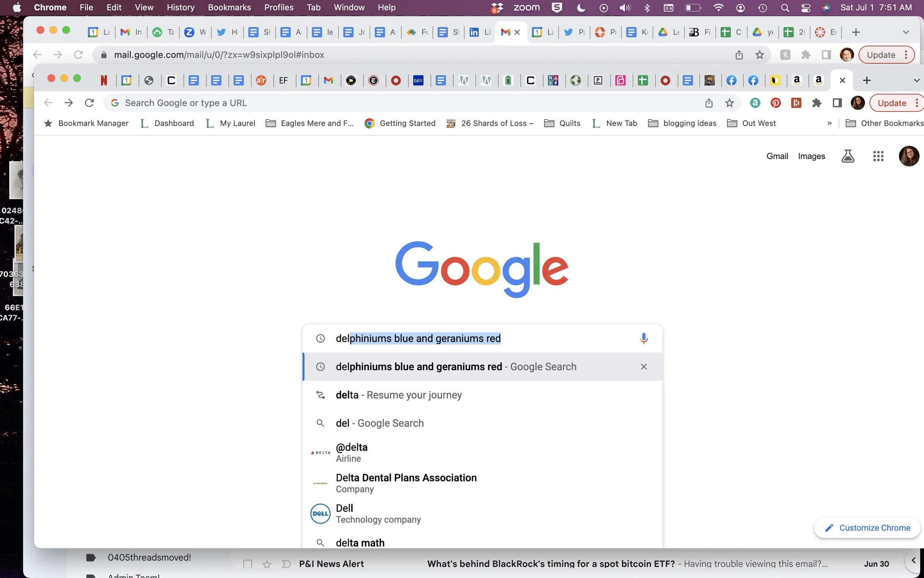Open the Pinterest extension icon
The image size is (924, 578).
[775, 103]
